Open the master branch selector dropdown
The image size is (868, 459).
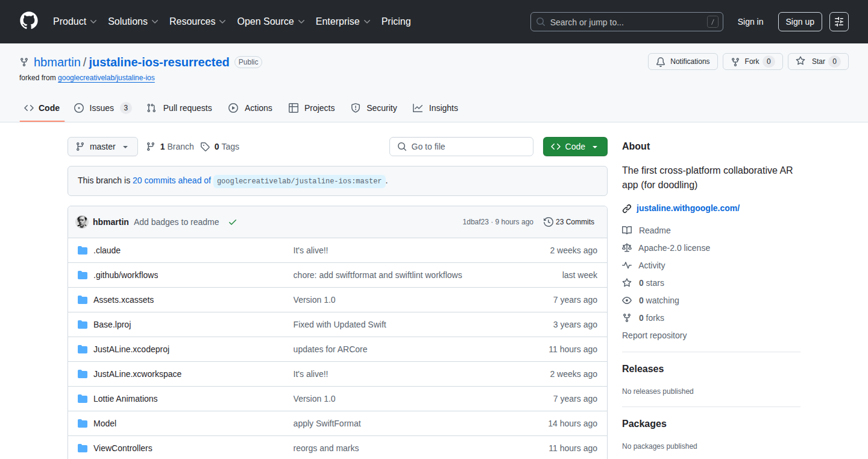click(x=102, y=147)
